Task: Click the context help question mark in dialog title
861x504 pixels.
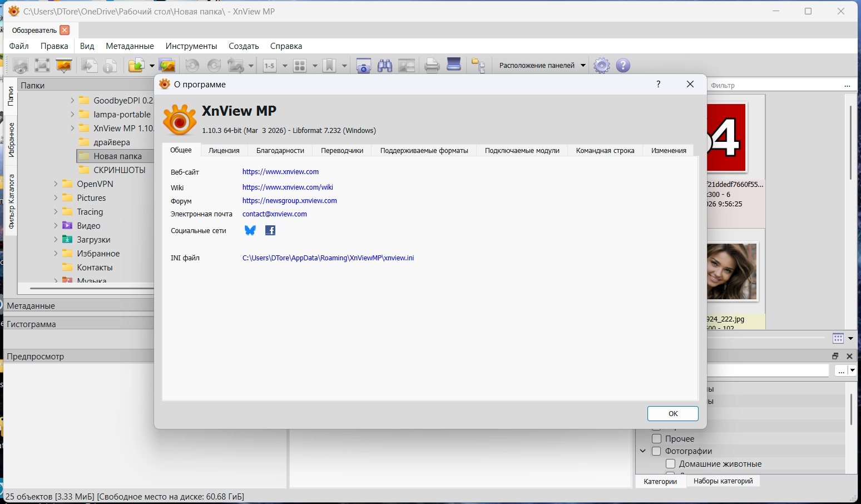Action: tap(659, 84)
